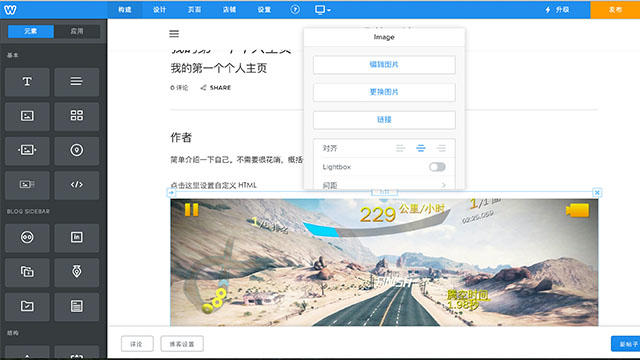Open the 店铺 store tab

click(x=229, y=9)
